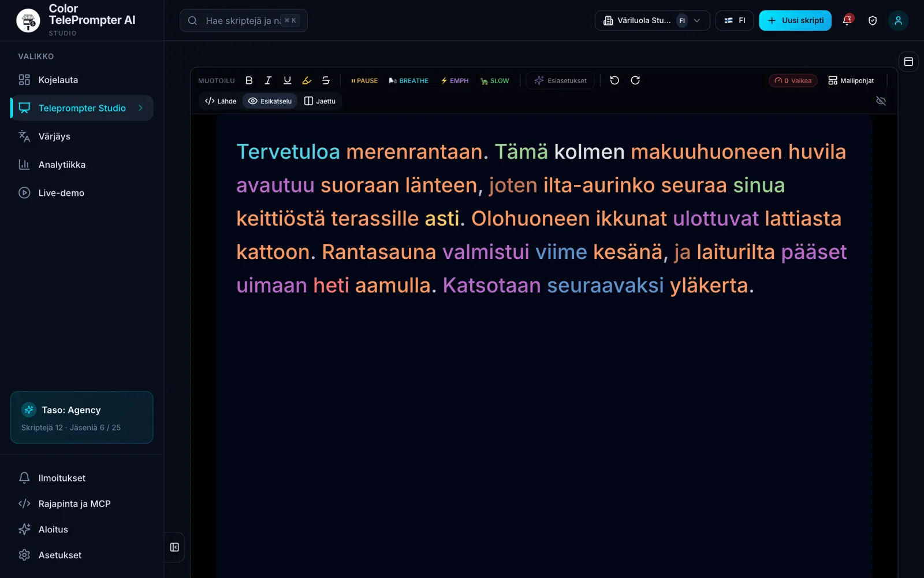Insert a BREATHE cue
The height and width of the screenshot is (578, 924).
409,81
